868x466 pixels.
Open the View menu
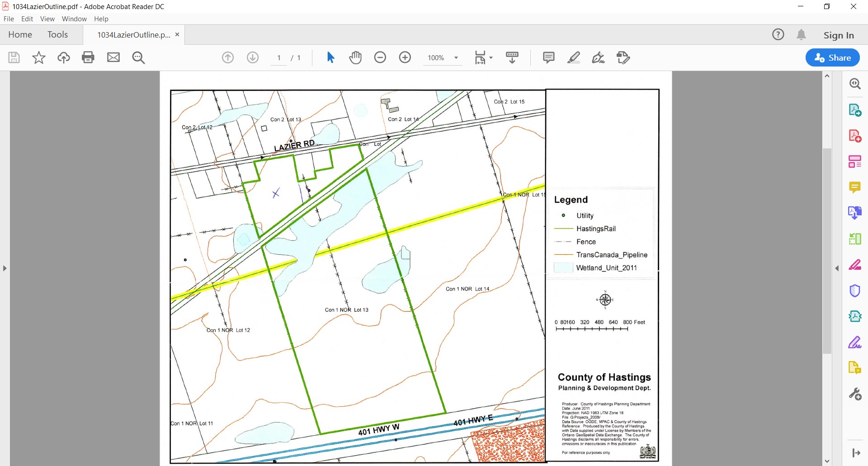coord(47,19)
